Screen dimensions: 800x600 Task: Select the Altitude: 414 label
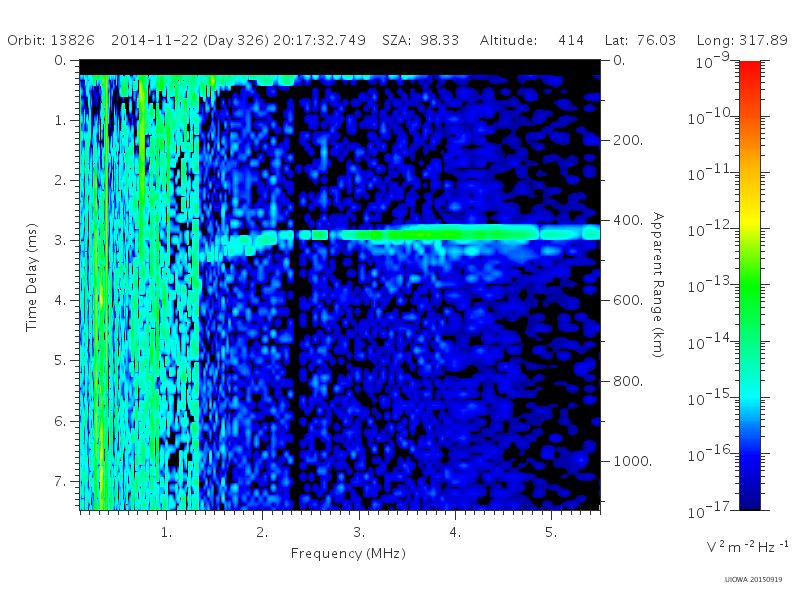click(532, 40)
